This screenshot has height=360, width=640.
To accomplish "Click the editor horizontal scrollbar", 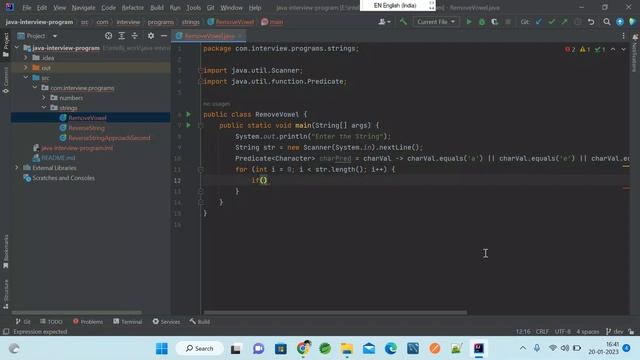I will point(335,313).
